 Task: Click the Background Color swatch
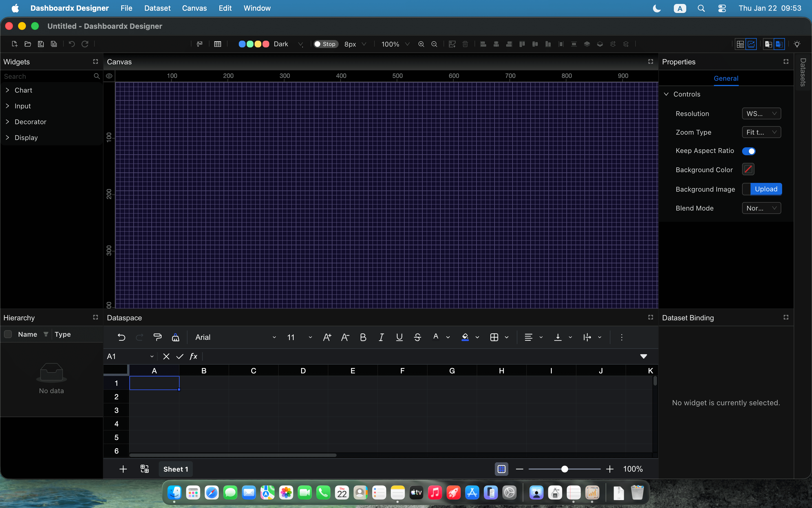(x=748, y=169)
